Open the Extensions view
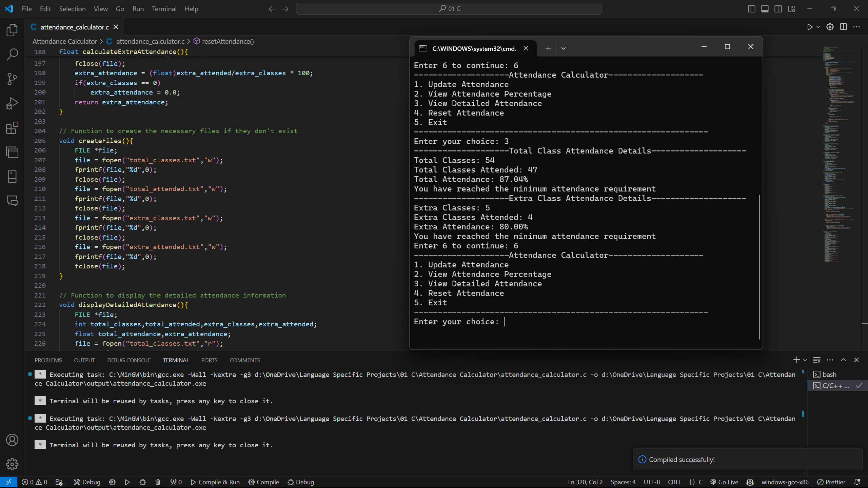Screen dimensions: 868x488 (12, 128)
